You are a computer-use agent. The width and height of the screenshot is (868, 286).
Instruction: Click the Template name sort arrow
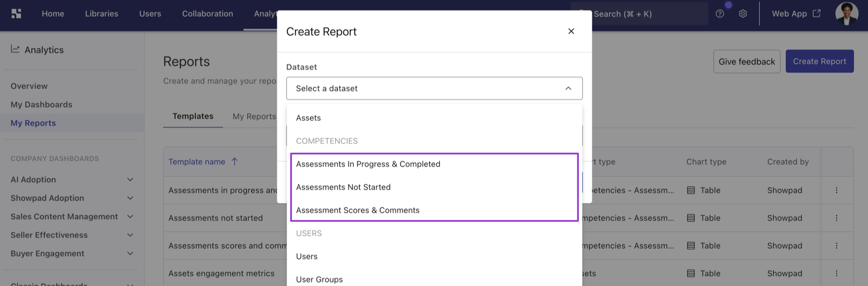pos(234,161)
